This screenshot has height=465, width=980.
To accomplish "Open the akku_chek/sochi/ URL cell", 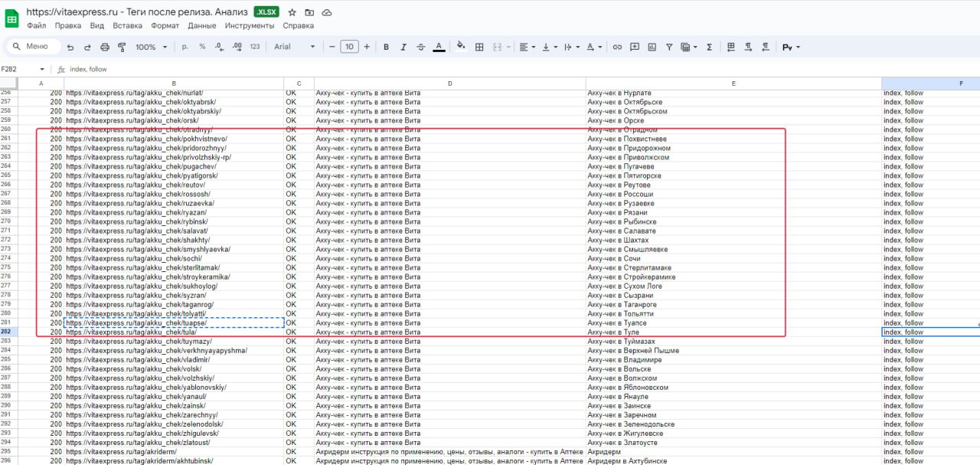I will coord(174,259).
